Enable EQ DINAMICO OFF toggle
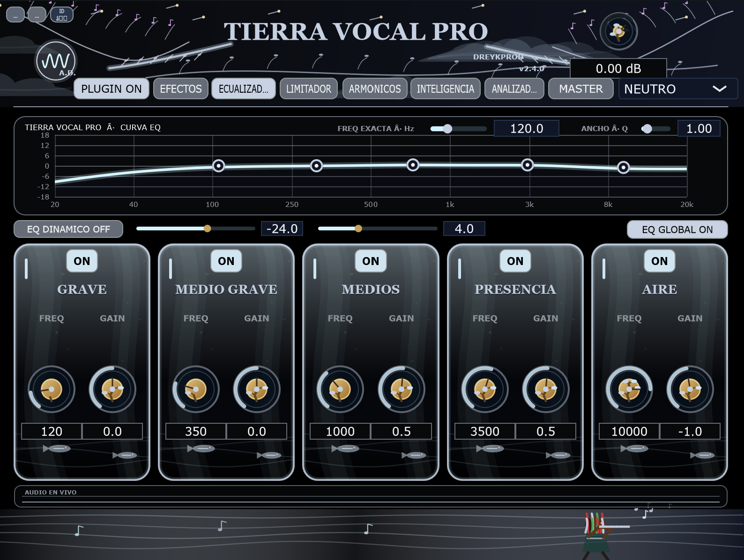The image size is (744, 560). click(68, 229)
